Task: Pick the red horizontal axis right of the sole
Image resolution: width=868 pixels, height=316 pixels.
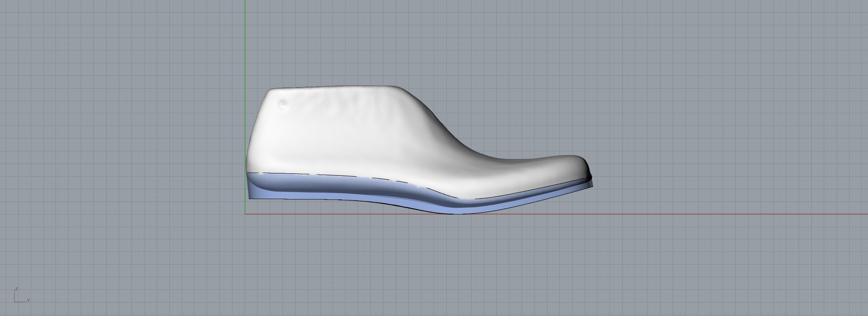Action: click(710, 214)
